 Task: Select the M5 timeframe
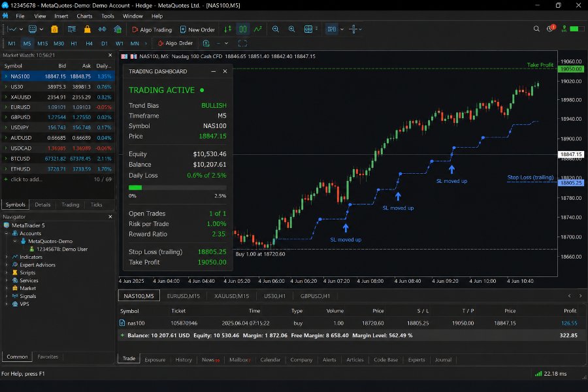tap(27, 44)
